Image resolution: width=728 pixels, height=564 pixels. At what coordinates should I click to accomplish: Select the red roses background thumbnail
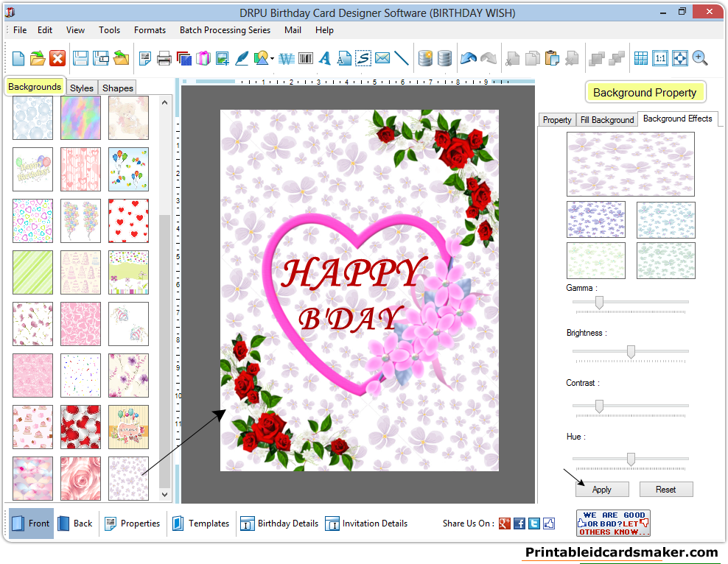click(x=80, y=427)
